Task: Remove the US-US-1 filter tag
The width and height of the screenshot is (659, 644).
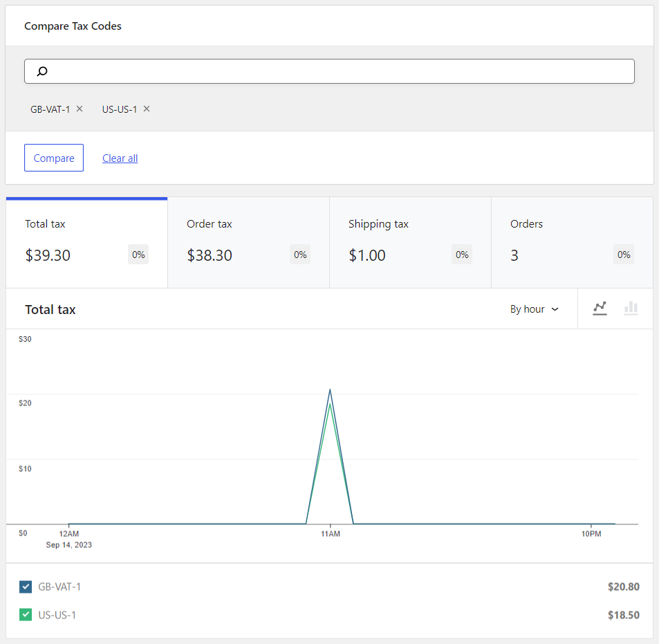Action: click(146, 109)
